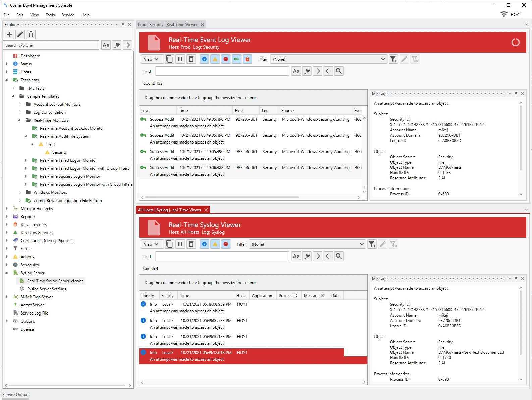The image size is (532, 400).
Task: Clear events with Event Log trash icon
Action: pos(191,59)
